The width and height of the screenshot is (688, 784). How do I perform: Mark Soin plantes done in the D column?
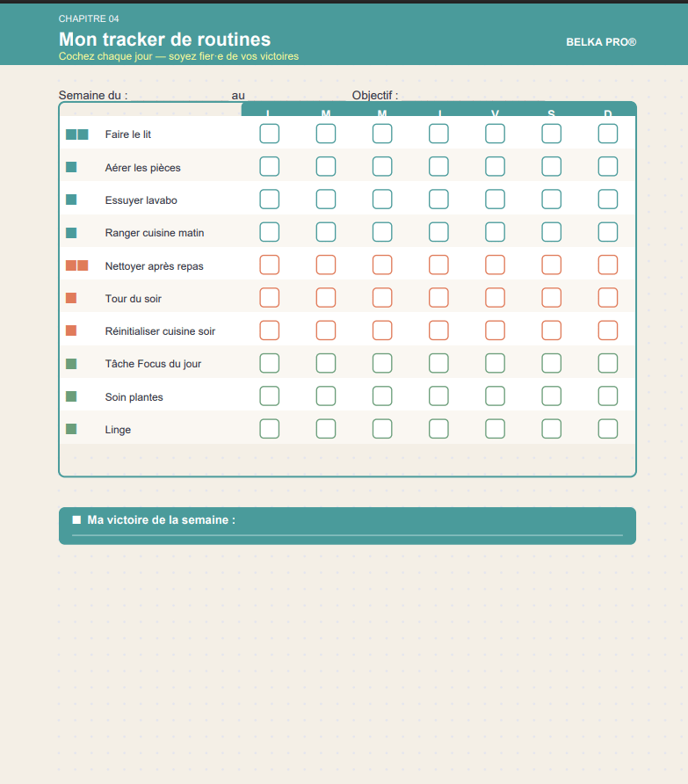pyautogui.click(x=607, y=396)
